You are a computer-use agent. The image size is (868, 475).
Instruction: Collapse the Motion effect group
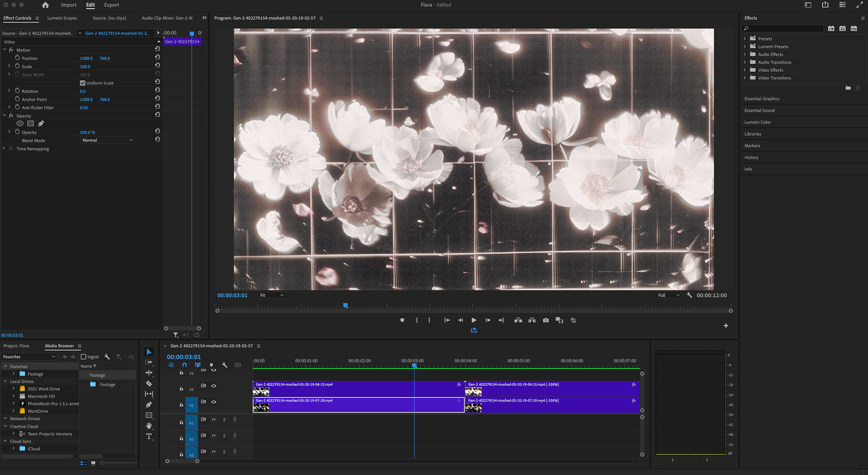coord(5,50)
